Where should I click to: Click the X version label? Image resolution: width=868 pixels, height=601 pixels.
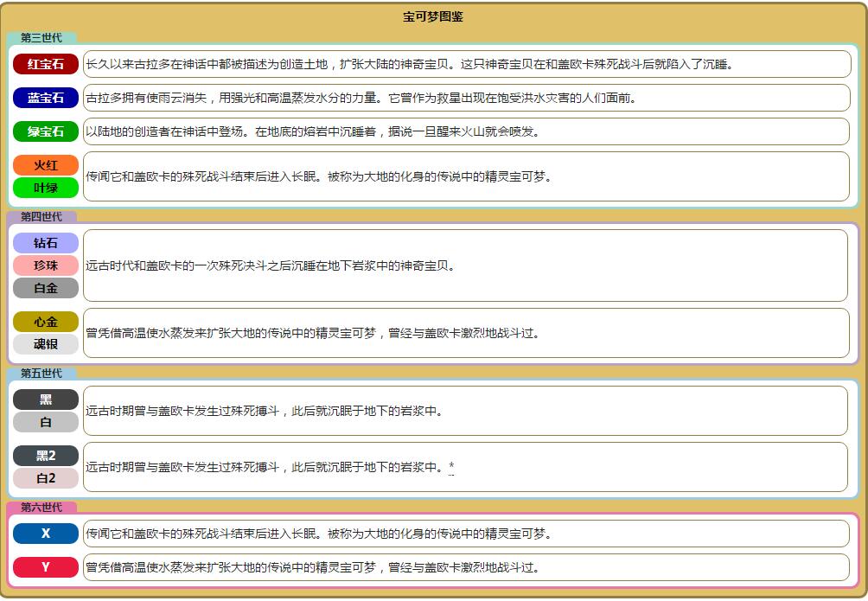[46, 534]
